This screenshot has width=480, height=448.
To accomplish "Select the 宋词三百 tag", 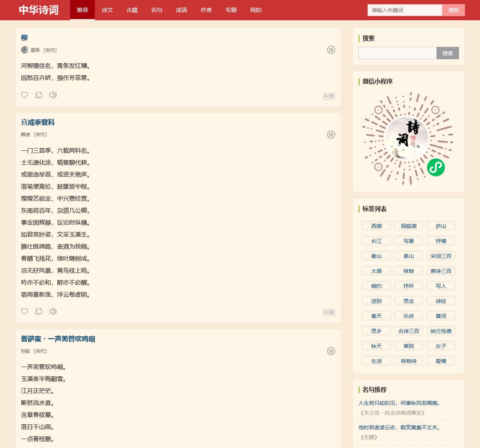I will (x=441, y=256).
